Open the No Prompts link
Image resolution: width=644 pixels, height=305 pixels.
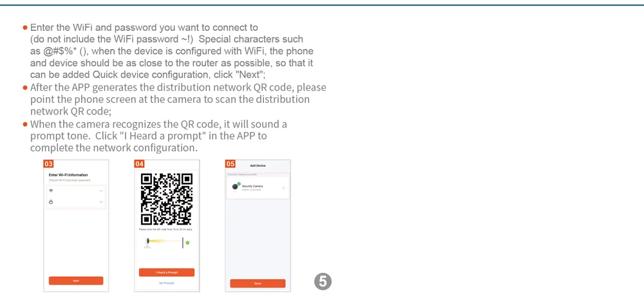coord(167,283)
